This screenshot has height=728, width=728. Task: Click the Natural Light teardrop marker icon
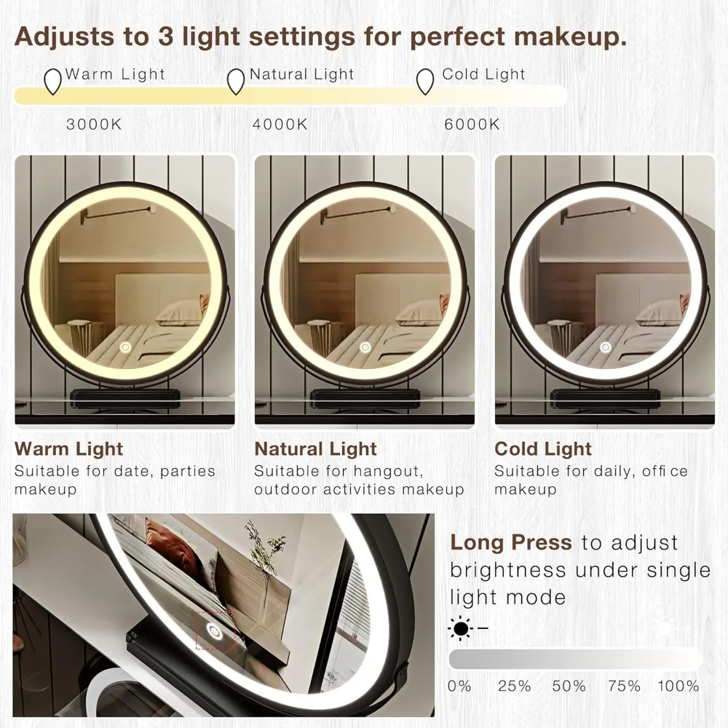coord(236,82)
